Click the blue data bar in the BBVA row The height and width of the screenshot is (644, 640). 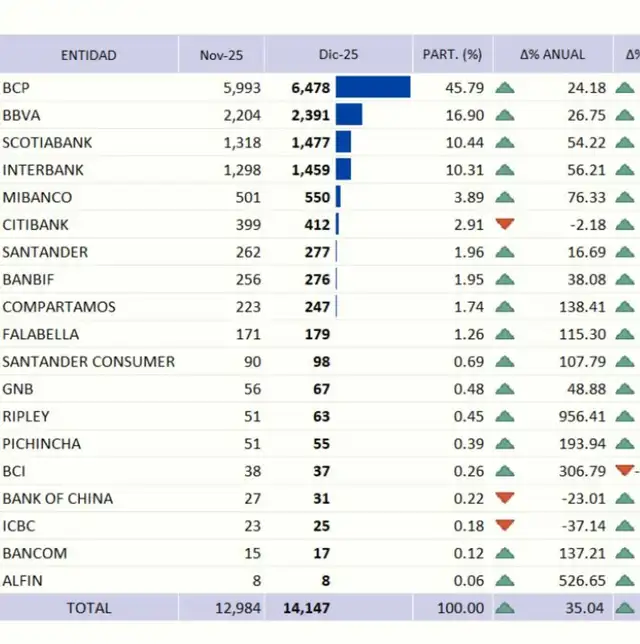click(349, 115)
